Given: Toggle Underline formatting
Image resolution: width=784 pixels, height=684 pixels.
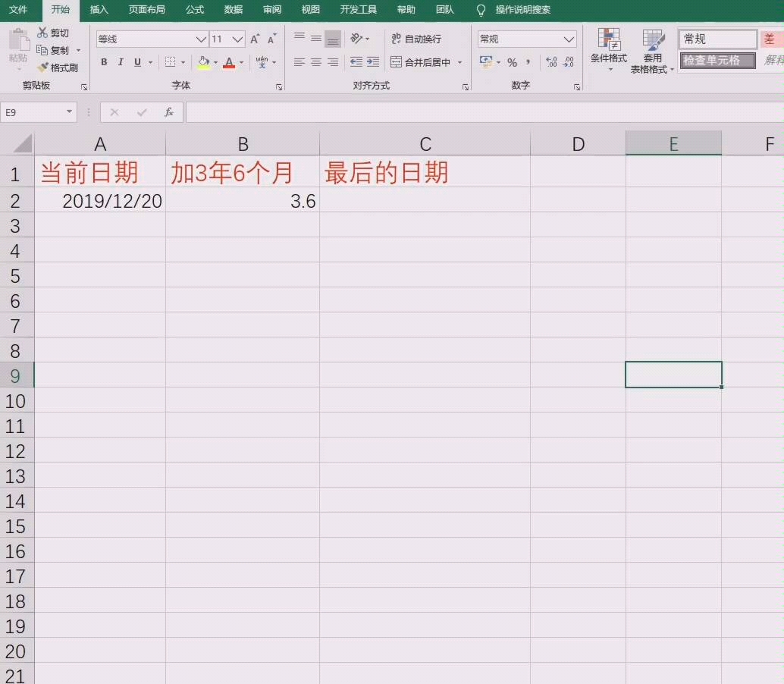Looking at the screenshot, I should (137, 62).
